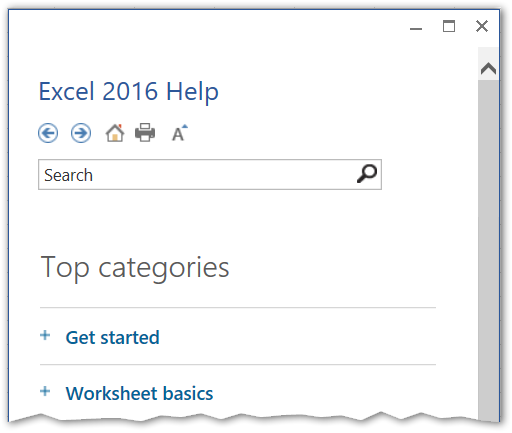Increase text size with the A icon
The image size is (512, 433).
click(x=180, y=133)
